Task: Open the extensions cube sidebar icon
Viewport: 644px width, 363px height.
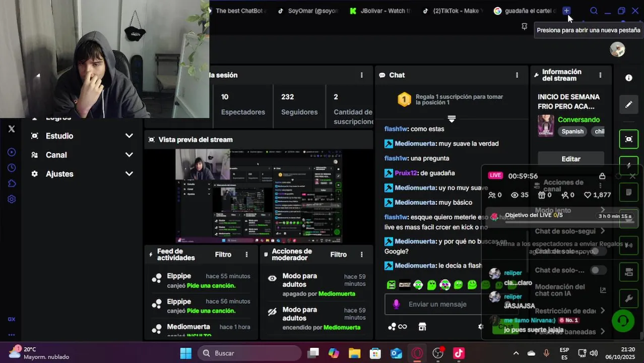Action: pyautogui.click(x=12, y=184)
